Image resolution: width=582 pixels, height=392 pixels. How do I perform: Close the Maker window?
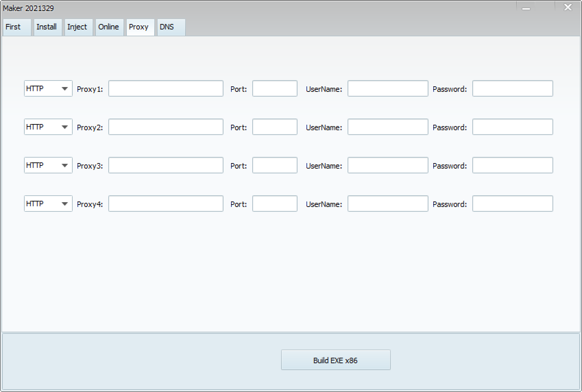[568, 8]
